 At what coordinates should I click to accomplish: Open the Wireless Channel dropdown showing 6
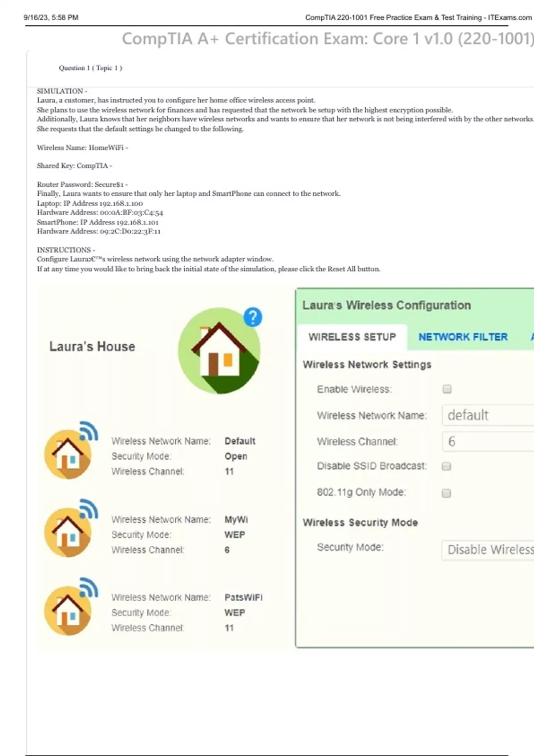(x=488, y=442)
